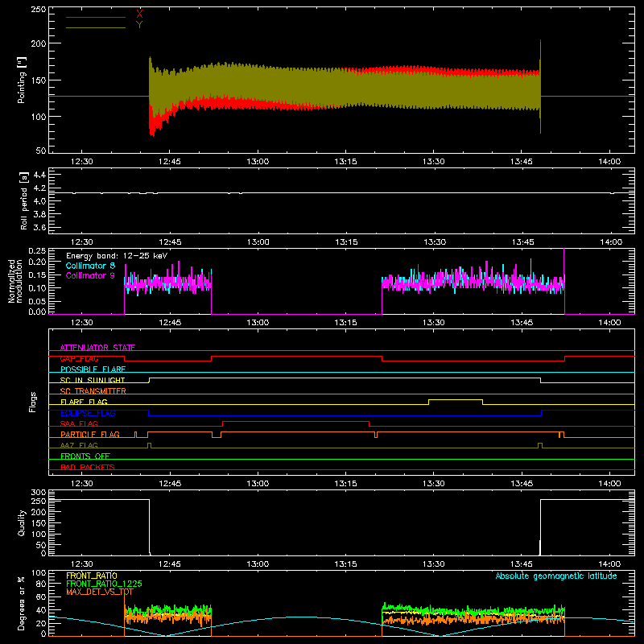The height and width of the screenshot is (644, 644).
Task: Click the Collimator 9 legend label
Action: pos(90,275)
